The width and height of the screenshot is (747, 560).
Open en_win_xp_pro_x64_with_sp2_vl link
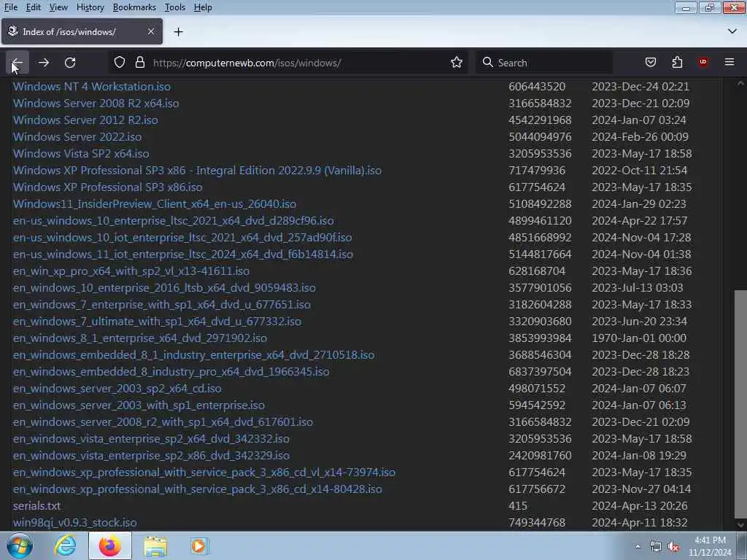click(x=131, y=271)
